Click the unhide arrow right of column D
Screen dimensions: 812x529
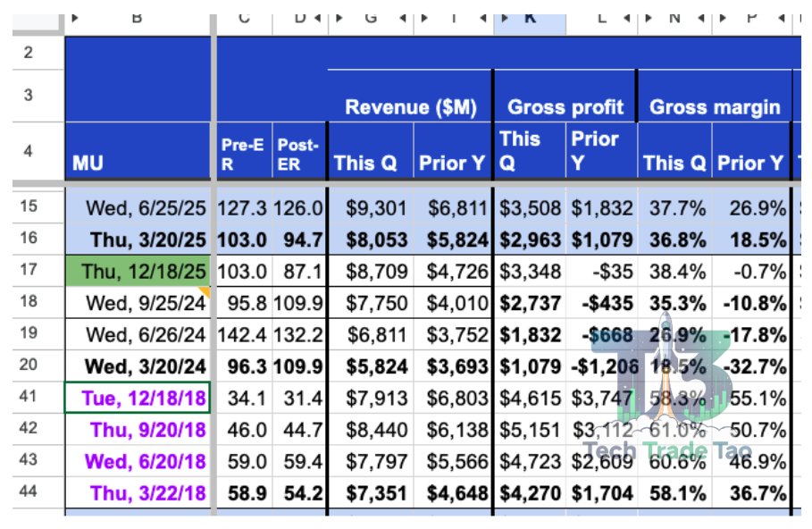[x=317, y=18]
